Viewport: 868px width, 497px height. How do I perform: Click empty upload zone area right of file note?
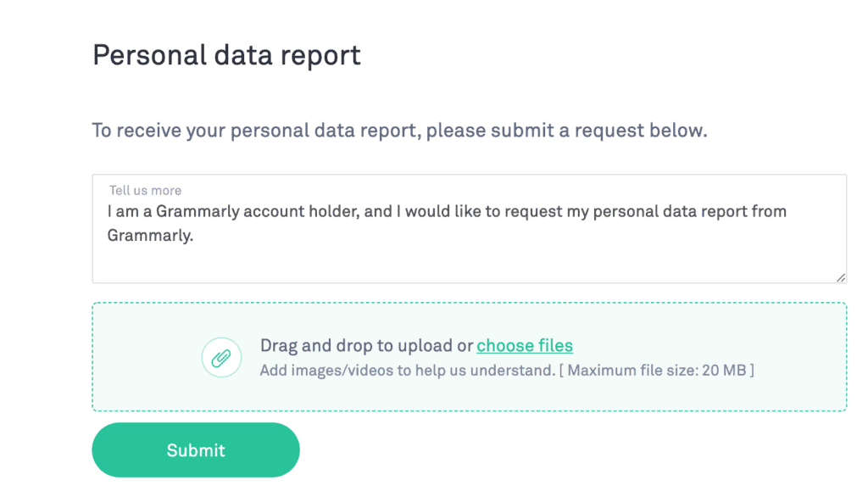[800, 370]
